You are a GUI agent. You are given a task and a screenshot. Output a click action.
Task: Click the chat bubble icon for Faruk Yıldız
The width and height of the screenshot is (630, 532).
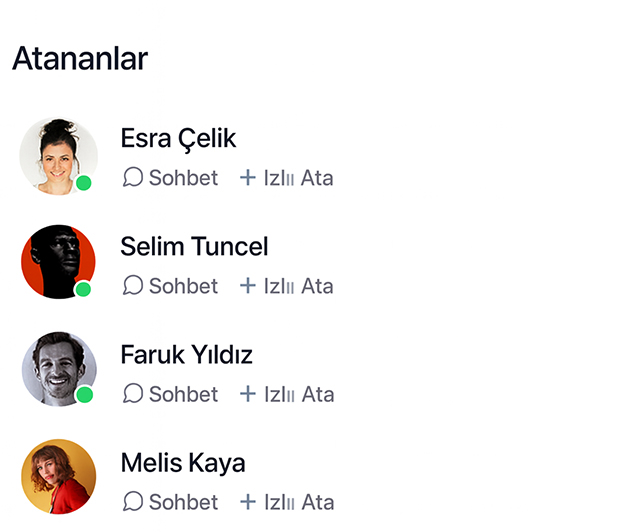pyautogui.click(x=133, y=394)
